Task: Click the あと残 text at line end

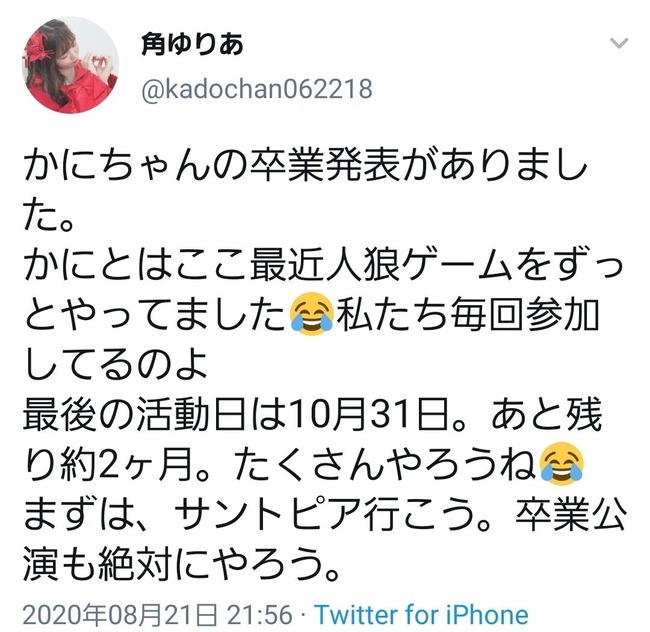Action: pos(547,414)
